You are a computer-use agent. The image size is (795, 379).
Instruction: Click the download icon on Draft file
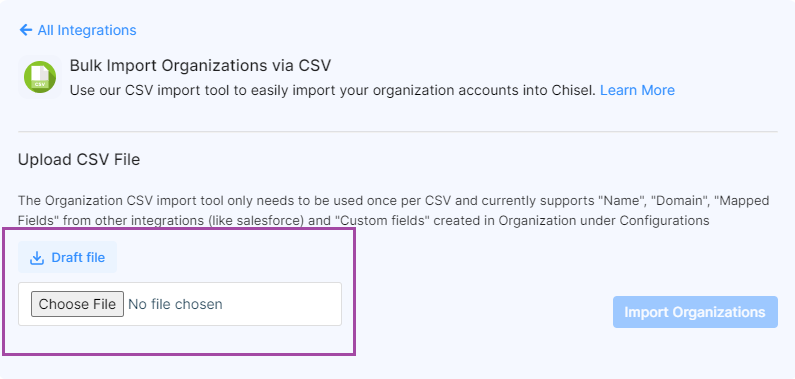pos(37,258)
